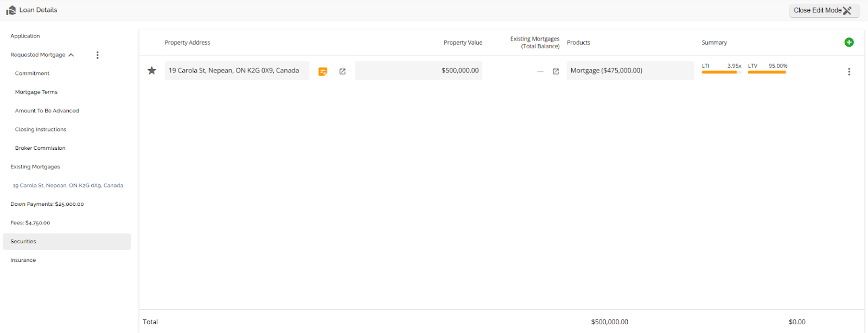Select the Mortgage ($475,000.00) products field
Screen dimensions: 868x333
point(629,71)
